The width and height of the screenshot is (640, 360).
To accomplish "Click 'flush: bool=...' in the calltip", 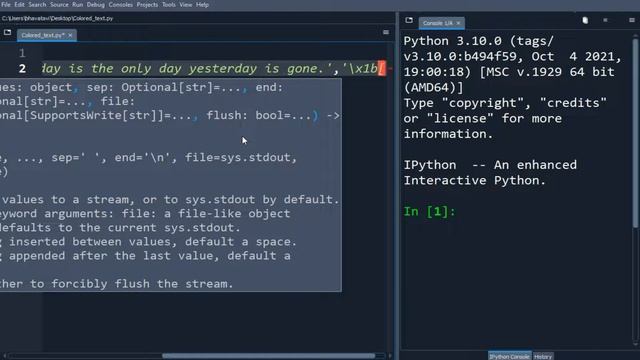I will click(x=258, y=116).
